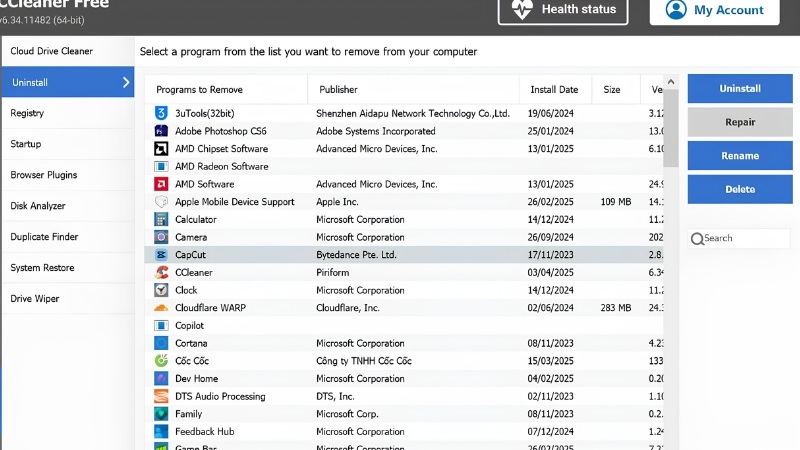
Task: Click the CCleaner app icon in list
Action: coord(161,272)
